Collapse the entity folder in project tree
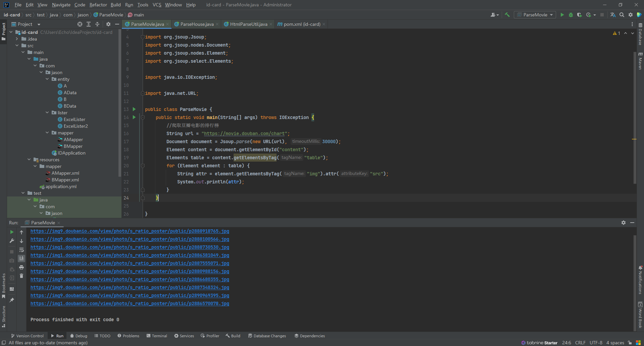Screen dimensions: 644x346 pyautogui.click(x=47, y=79)
